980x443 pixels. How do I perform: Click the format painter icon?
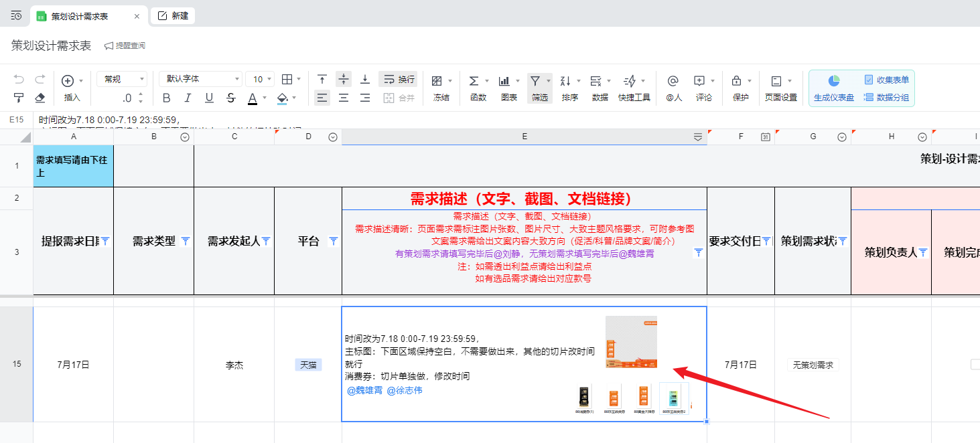tap(19, 98)
